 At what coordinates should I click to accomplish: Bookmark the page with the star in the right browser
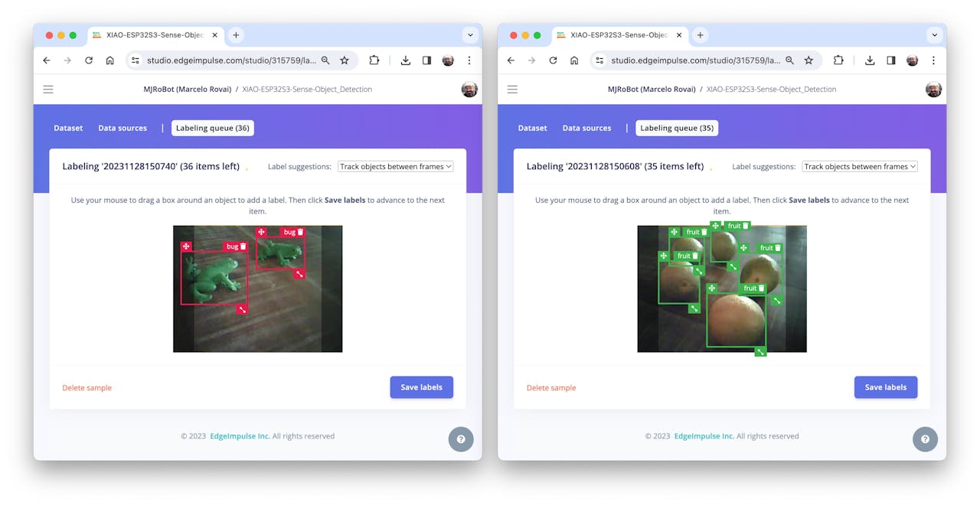[808, 60]
